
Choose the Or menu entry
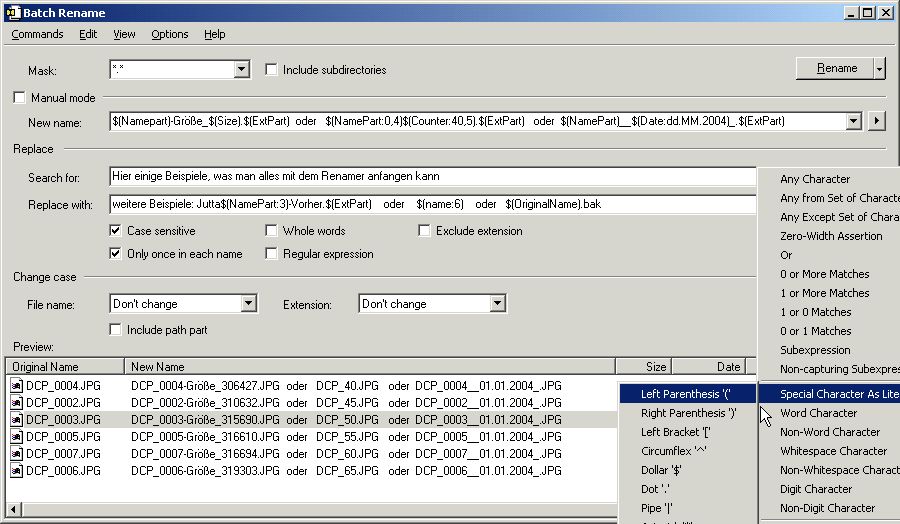click(829, 254)
